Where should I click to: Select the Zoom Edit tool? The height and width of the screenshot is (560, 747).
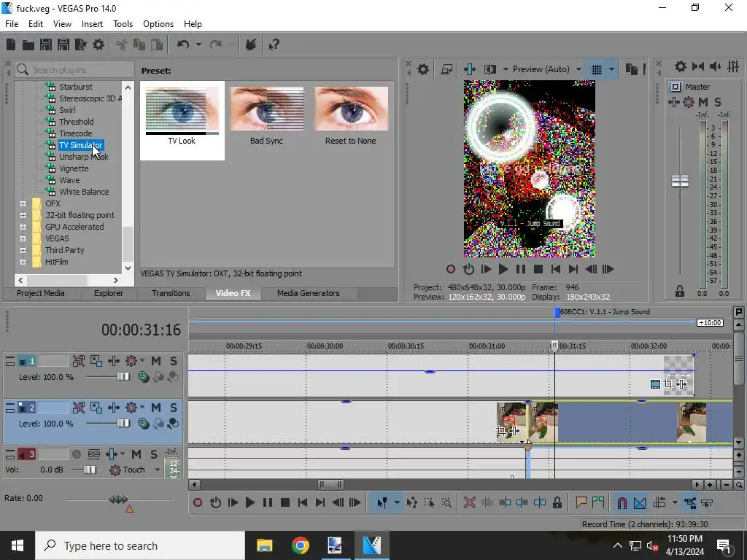pos(446,502)
